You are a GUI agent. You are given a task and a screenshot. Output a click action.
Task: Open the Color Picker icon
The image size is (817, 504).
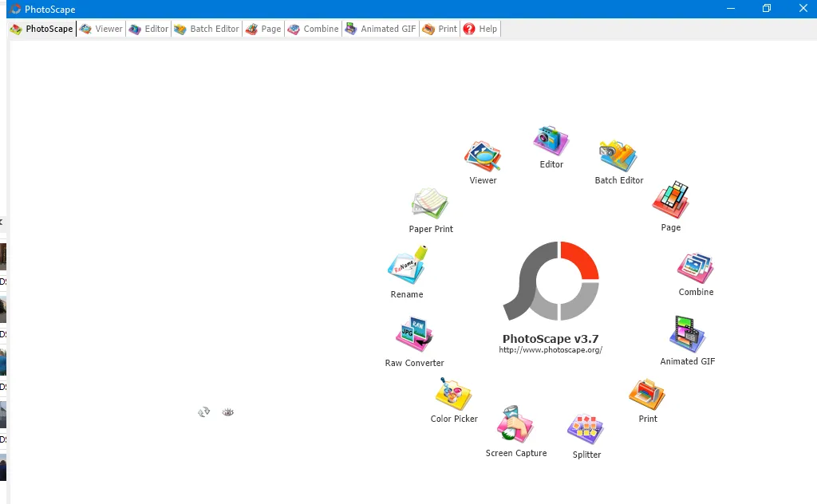pos(453,394)
